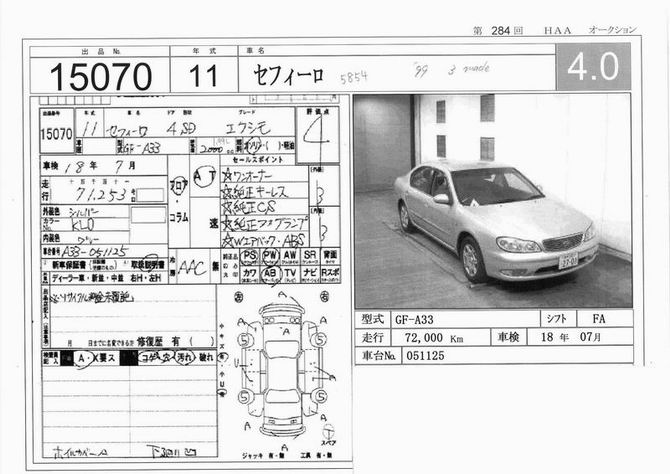Click the circled PS equipment box
Viewport: 670px width, 474px height.
pos(249,256)
